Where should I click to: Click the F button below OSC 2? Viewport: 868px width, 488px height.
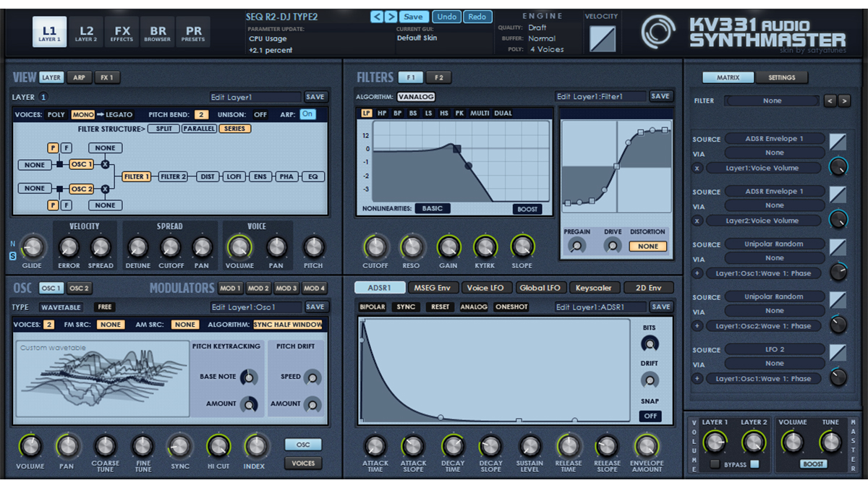click(66, 205)
